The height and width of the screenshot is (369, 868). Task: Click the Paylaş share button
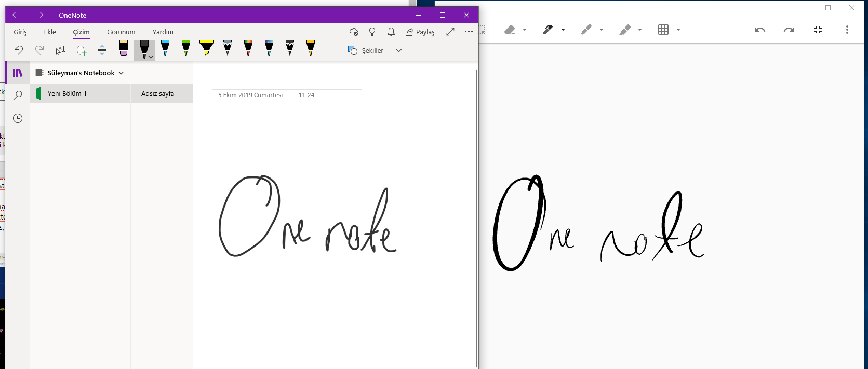tap(420, 32)
